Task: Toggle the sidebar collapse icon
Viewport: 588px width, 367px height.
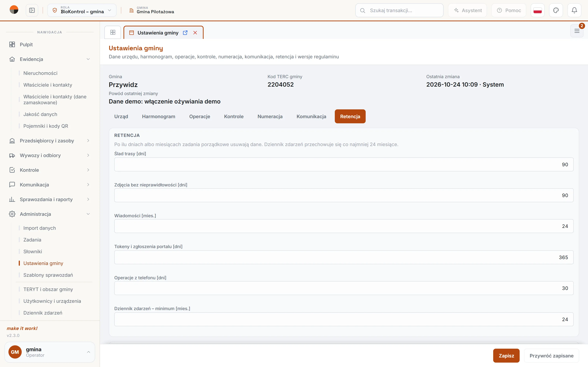Action: (x=32, y=10)
